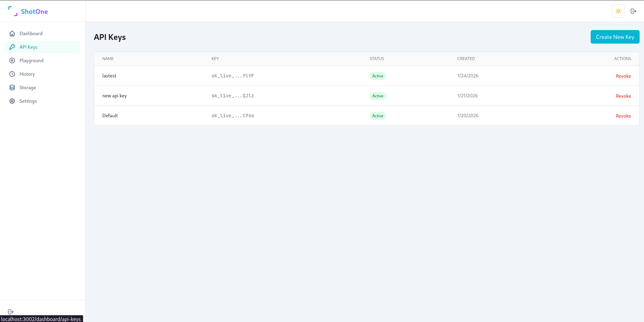Select the API Keys key icon in sidebar
The width and height of the screenshot is (644, 322).
coord(12,47)
